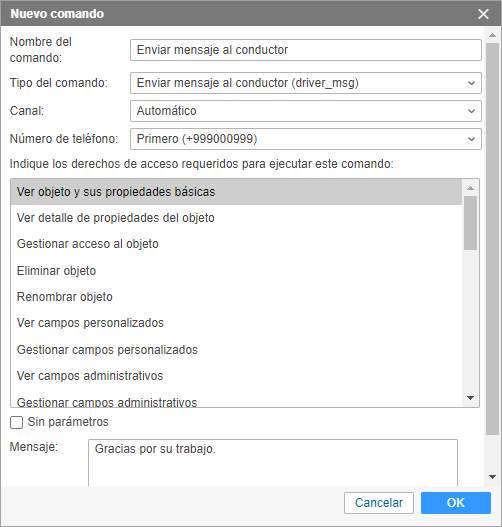Expand the Canal dropdown
The image size is (502, 527).
[305, 111]
